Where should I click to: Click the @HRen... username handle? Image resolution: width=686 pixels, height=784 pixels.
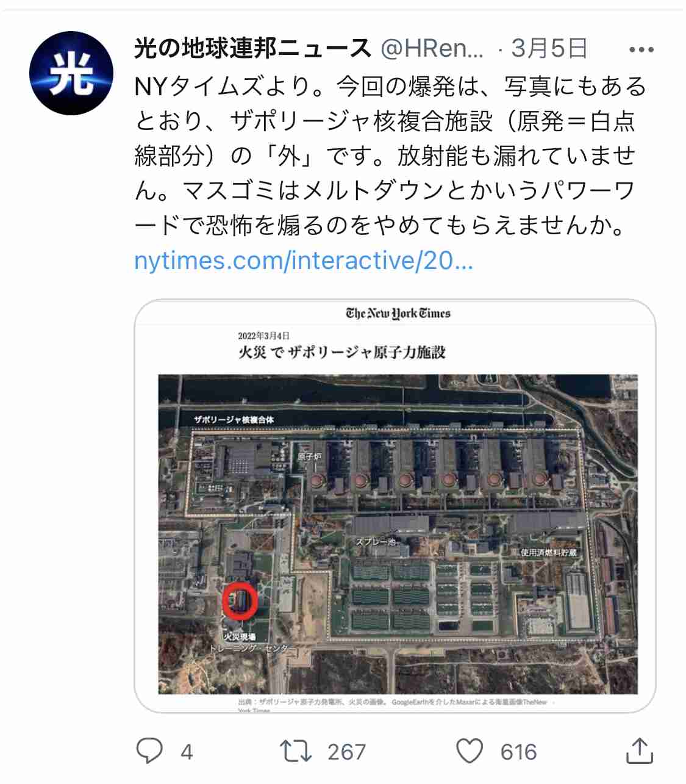(432, 48)
